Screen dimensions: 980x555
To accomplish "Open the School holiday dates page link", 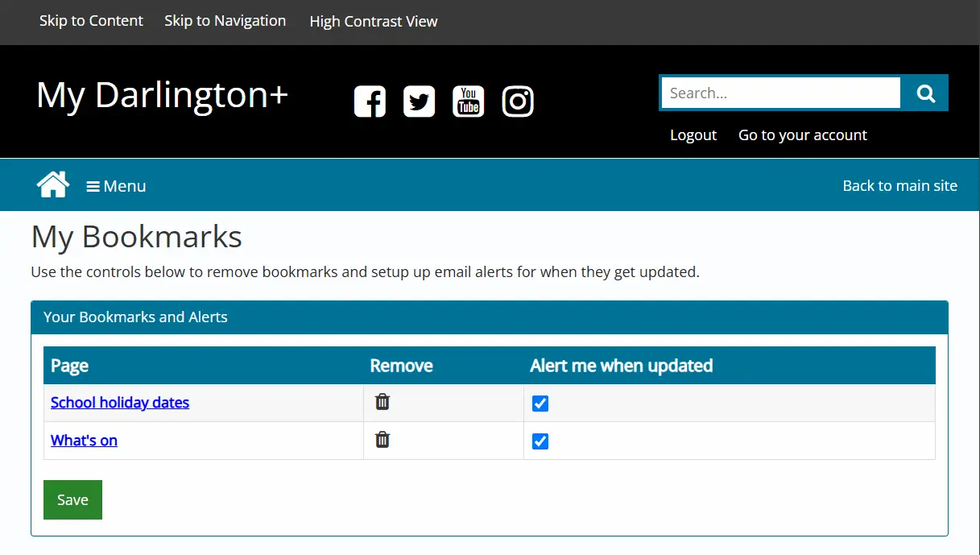I will 120,402.
